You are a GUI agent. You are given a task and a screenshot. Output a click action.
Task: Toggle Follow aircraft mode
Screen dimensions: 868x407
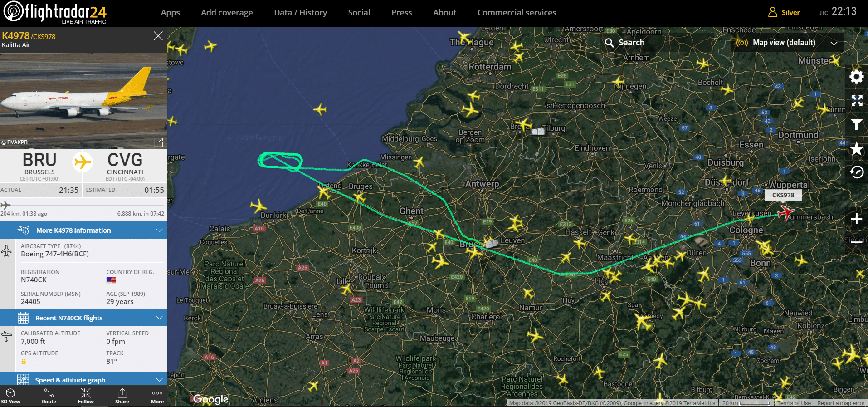86,396
